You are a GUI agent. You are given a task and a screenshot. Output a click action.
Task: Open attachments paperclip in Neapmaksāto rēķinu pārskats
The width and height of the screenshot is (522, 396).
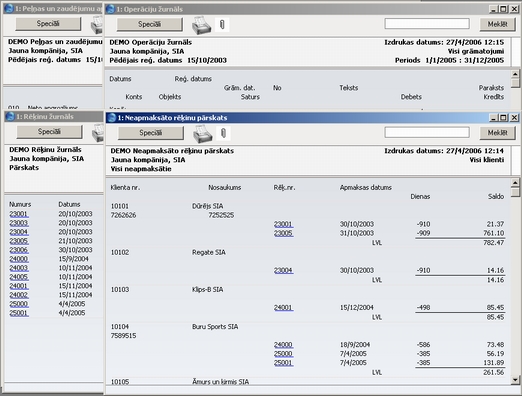(x=223, y=133)
